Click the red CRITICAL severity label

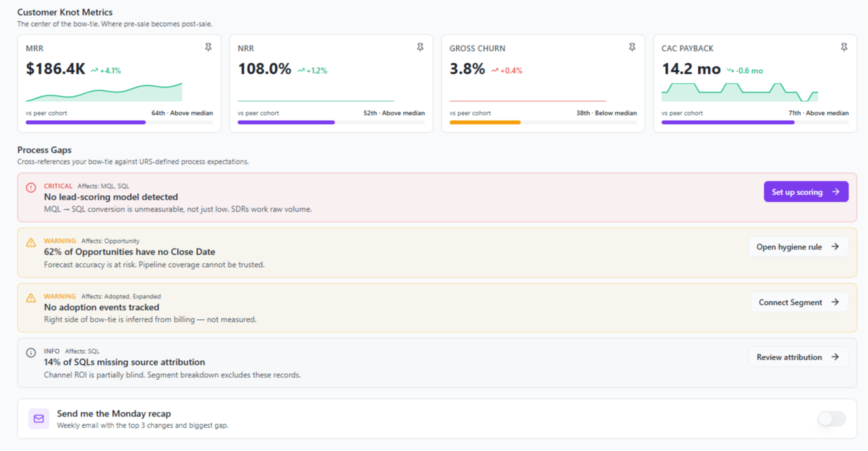(58, 186)
